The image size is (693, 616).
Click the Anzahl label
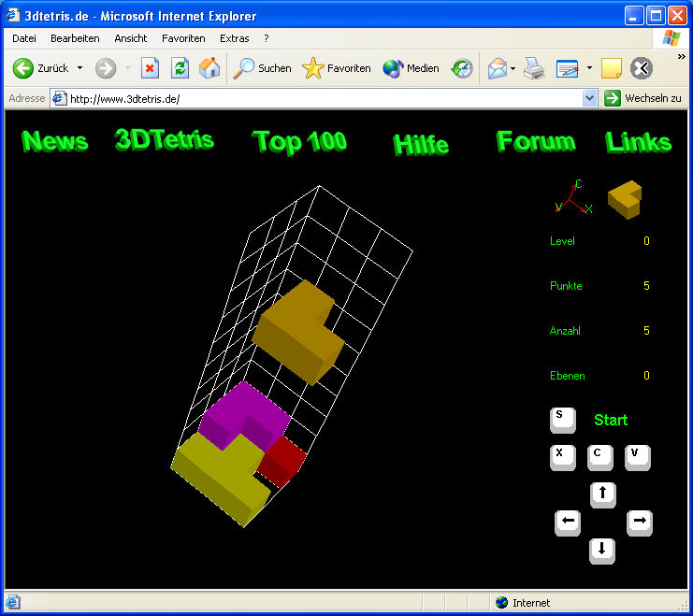565,331
